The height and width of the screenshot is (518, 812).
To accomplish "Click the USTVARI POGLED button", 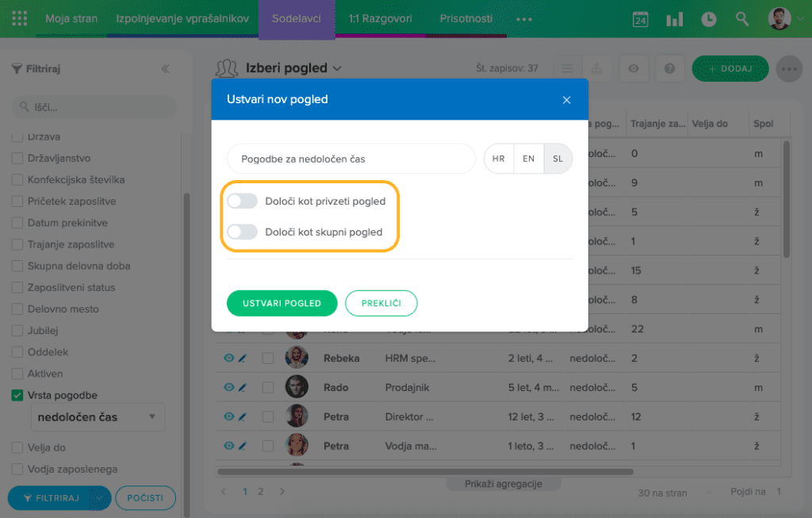I will [282, 303].
